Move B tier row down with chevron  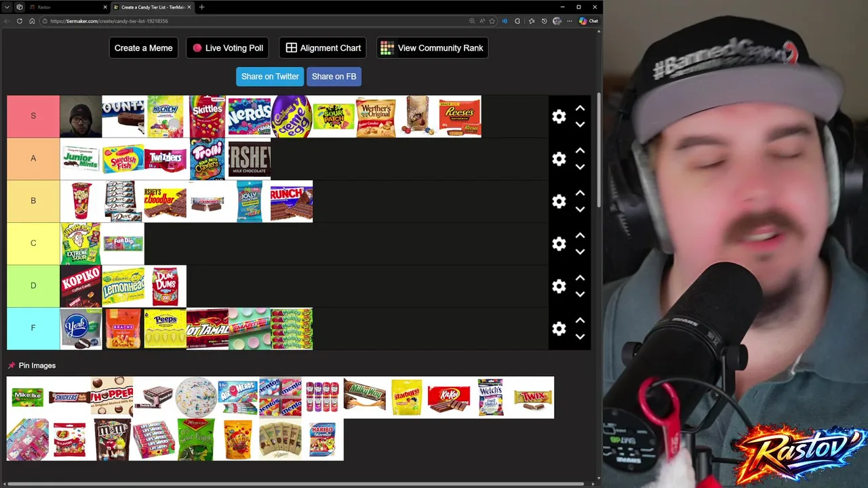coord(580,209)
